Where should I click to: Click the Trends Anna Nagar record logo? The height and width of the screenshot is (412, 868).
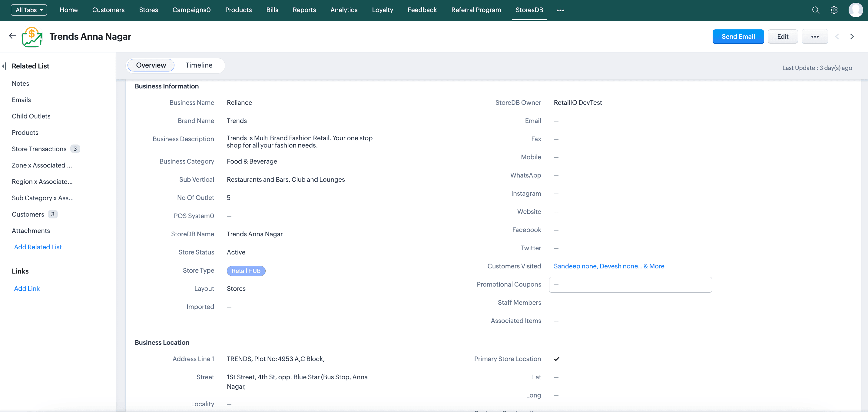(x=32, y=37)
